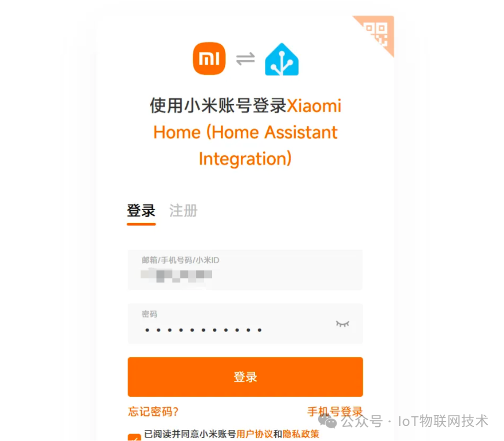The image size is (504, 441).
Task: Choose 手机号登录 link
Action: coord(335,412)
